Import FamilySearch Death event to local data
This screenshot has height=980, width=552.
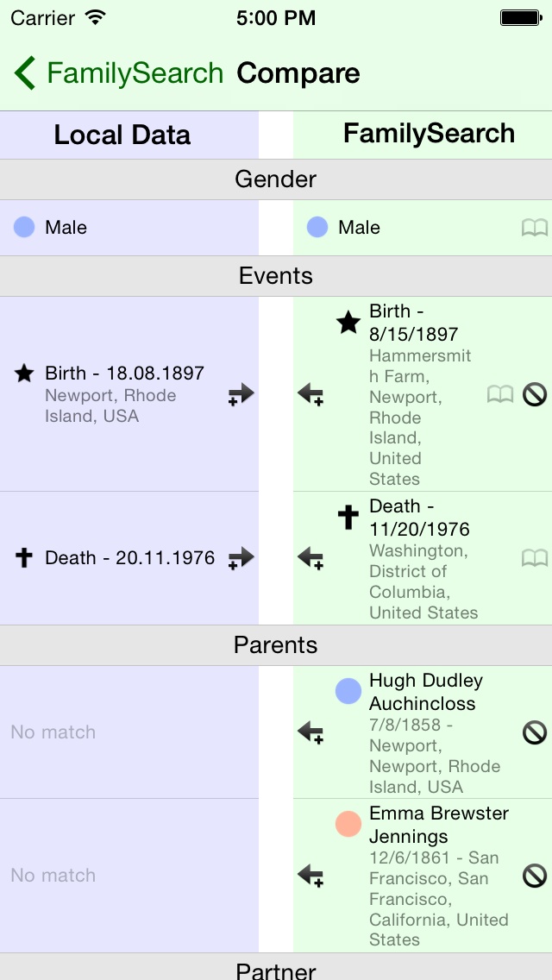310,557
